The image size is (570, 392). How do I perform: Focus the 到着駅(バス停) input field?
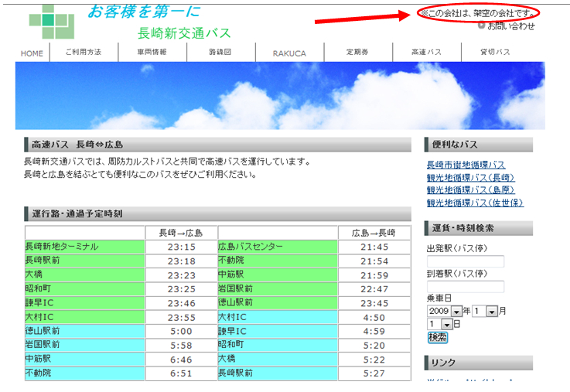(466, 287)
